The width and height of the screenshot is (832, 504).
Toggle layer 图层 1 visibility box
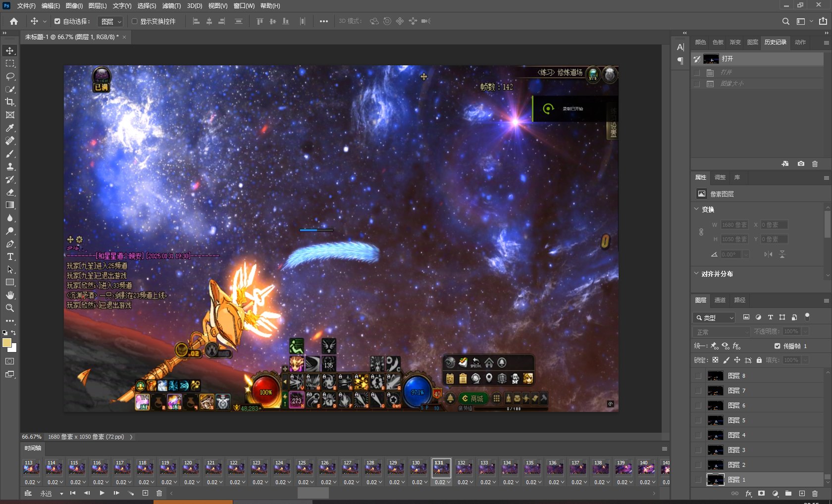[698, 480]
